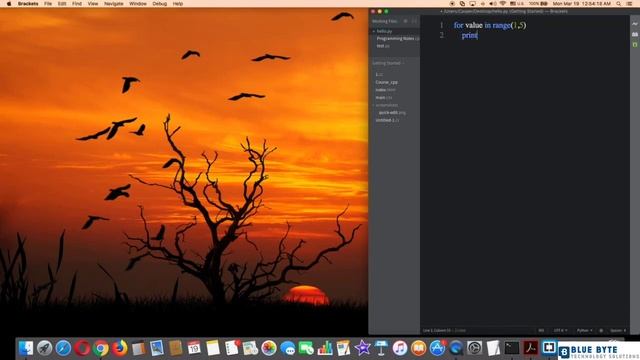Toggle INS insert mode in the status bar
The image size is (640, 360).
point(541,330)
